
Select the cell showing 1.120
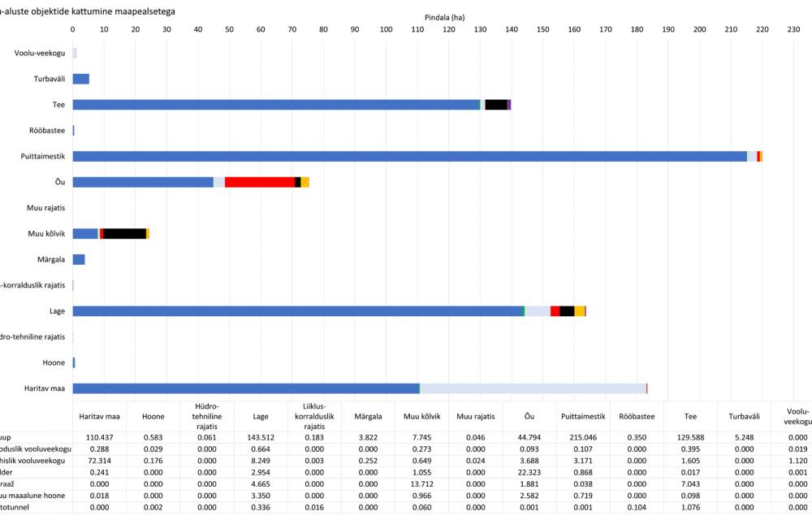[798, 461]
